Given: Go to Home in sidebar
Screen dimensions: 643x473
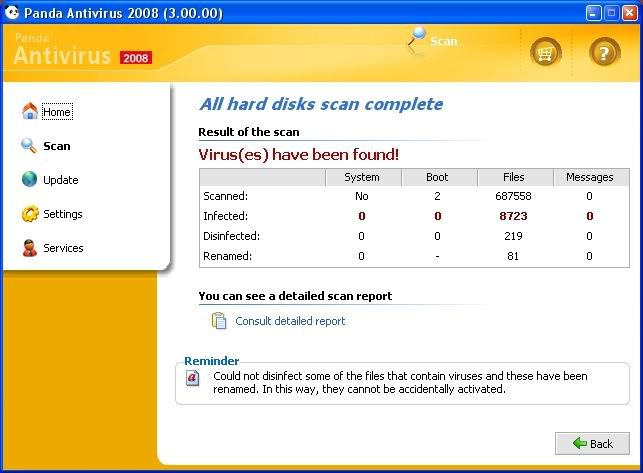Looking at the screenshot, I should (57, 112).
